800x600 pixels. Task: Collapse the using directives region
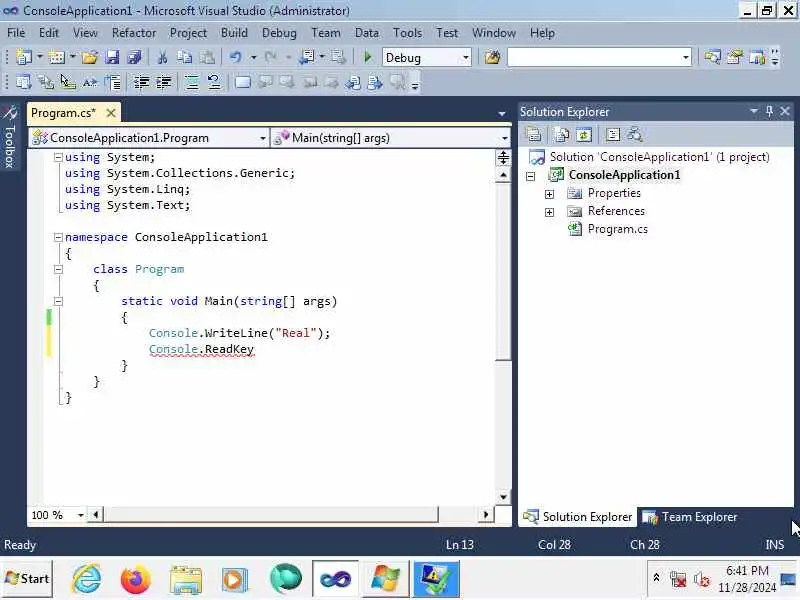coord(58,157)
